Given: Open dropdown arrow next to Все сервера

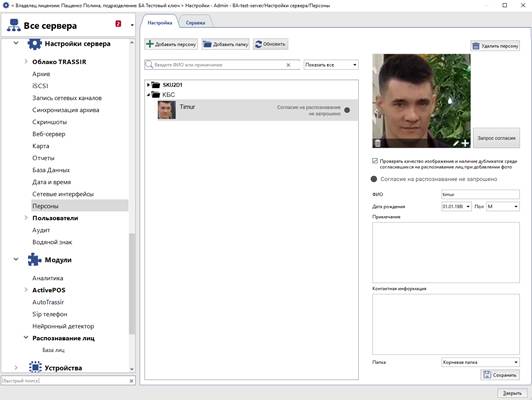Looking at the screenshot, I should click(132, 25).
